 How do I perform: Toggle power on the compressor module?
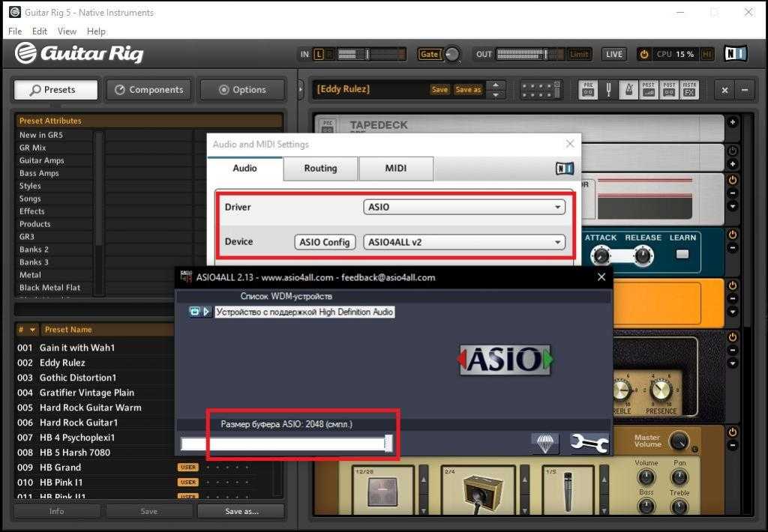click(732, 235)
